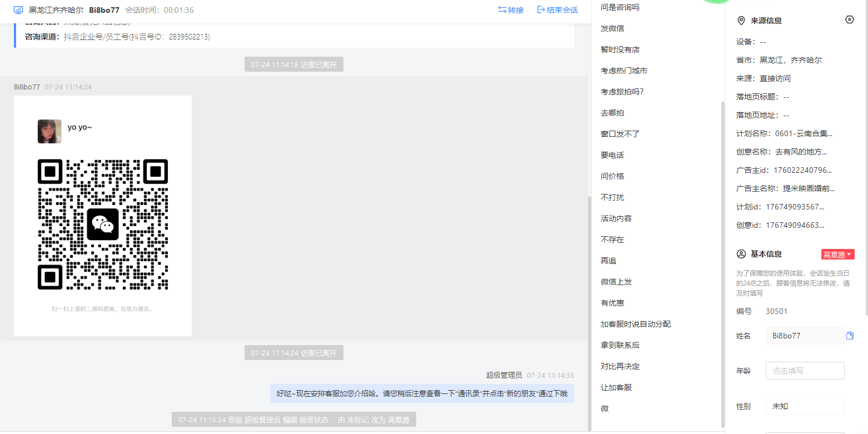This screenshot has height=434, width=868.
Task: Click the 计划id value 176749093567
Action: (795, 207)
